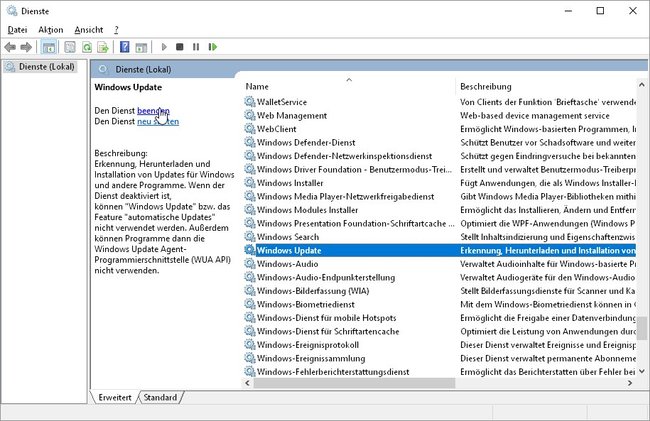Select Windows-Dienst für Schriftartencache

439,331
